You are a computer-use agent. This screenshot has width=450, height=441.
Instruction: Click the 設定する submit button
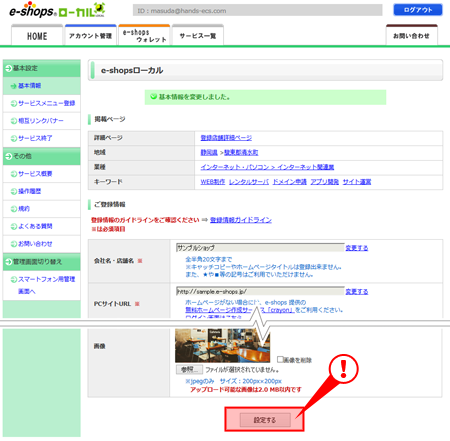pyautogui.click(x=265, y=420)
